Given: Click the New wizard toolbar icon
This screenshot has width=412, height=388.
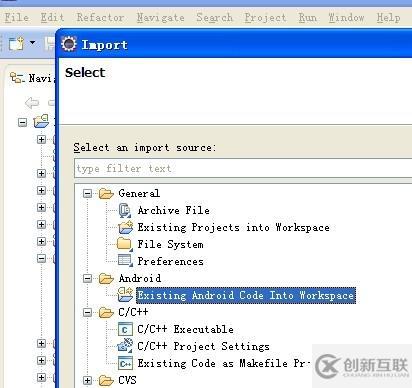Looking at the screenshot, I should click(x=17, y=43).
